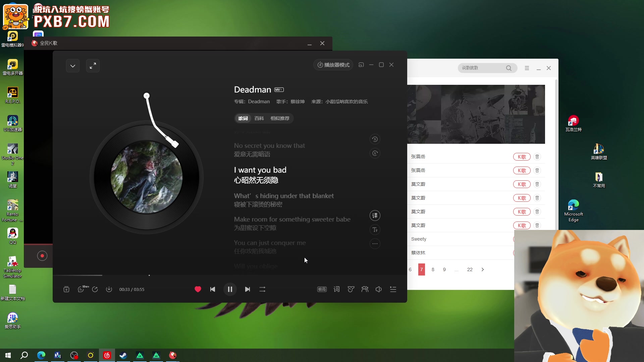The image size is (644, 362).
Task: Click the forward 5 seconds lyric icon
Action: point(375,153)
